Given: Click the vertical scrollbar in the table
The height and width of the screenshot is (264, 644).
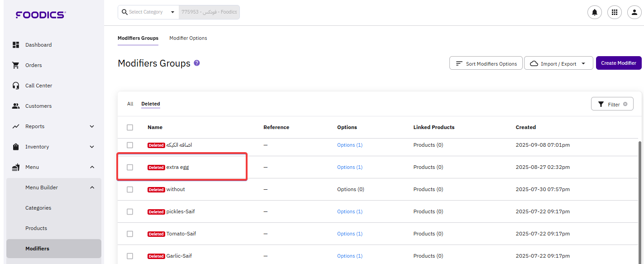Looking at the screenshot, I should click(x=639, y=199).
